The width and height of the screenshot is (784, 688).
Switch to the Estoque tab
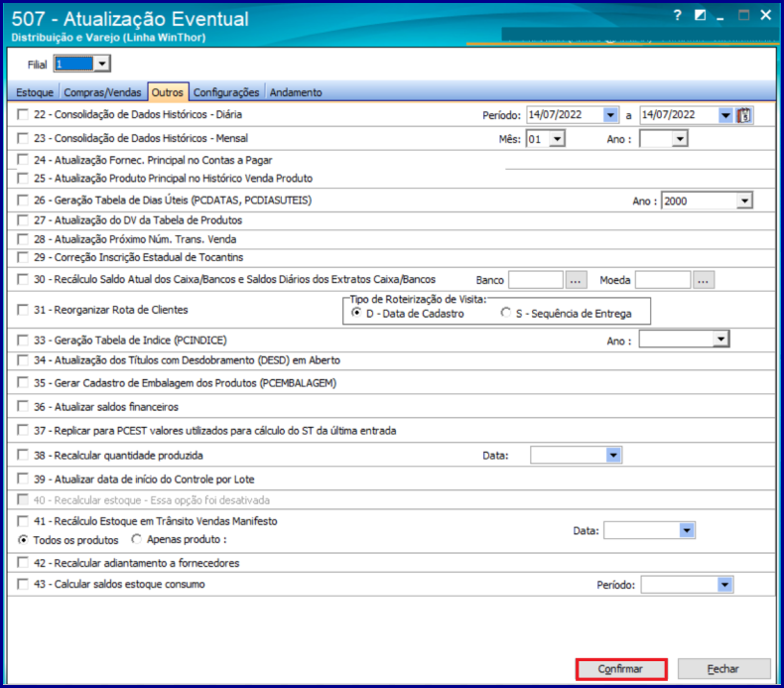[x=35, y=92]
